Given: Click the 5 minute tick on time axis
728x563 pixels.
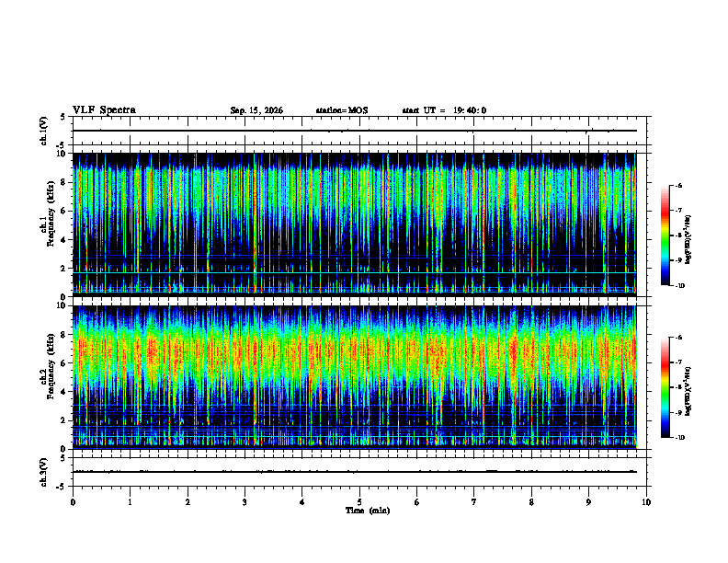Looking at the screenshot, I should coord(359,502).
